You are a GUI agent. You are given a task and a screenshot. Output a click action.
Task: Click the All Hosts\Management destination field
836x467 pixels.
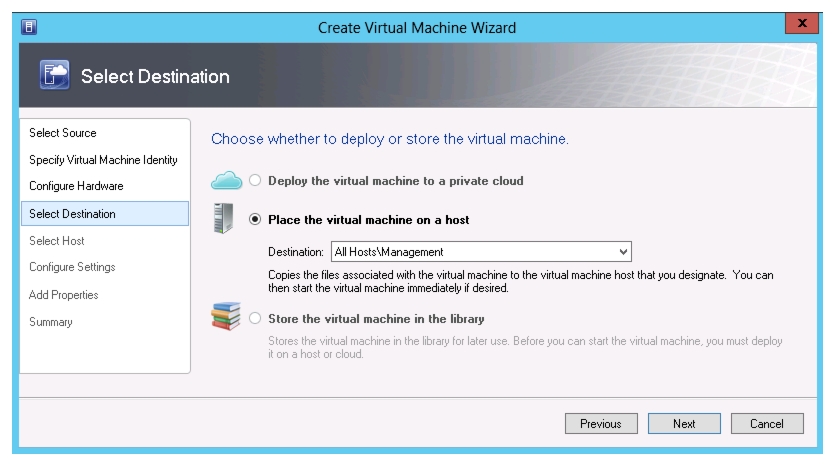(x=481, y=252)
